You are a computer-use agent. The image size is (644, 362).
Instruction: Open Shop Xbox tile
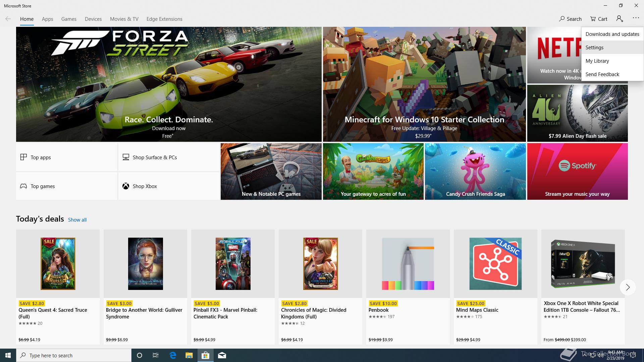coord(169,186)
